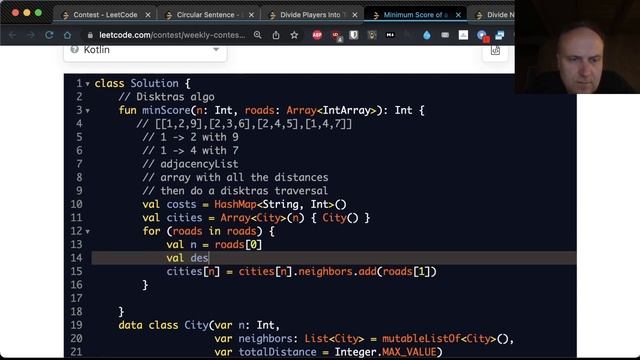This screenshot has height=360, width=640.
Task: Click 'mutableListOf<City>()' on line 20
Action: click(x=445, y=338)
